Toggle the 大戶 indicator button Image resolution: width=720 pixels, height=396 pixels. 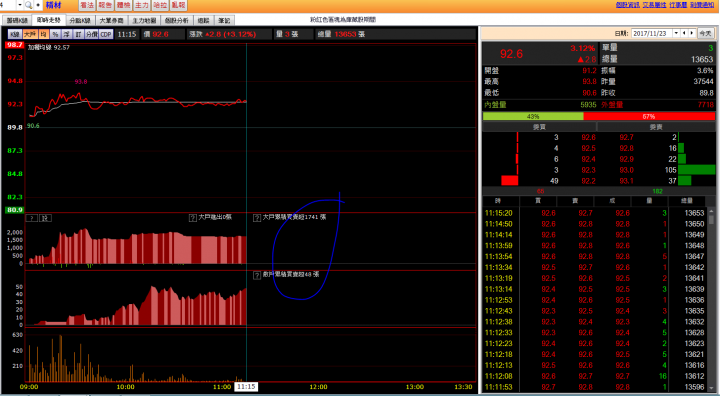(x=30, y=34)
